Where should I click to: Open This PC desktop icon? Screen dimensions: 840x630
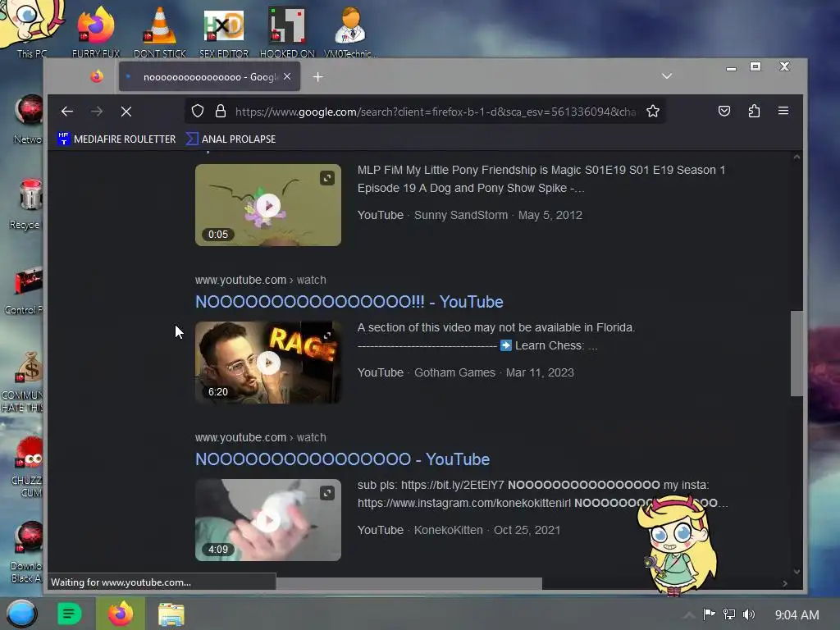pyautogui.click(x=32, y=30)
